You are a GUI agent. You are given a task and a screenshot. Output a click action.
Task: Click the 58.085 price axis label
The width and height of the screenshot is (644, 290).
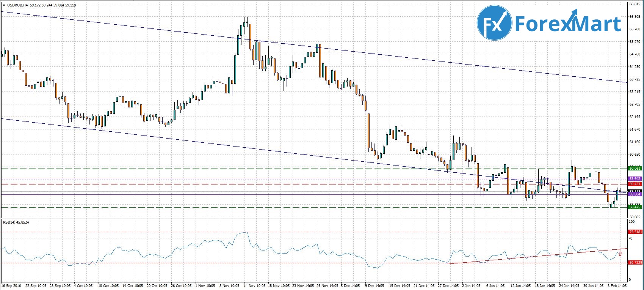point(635,217)
